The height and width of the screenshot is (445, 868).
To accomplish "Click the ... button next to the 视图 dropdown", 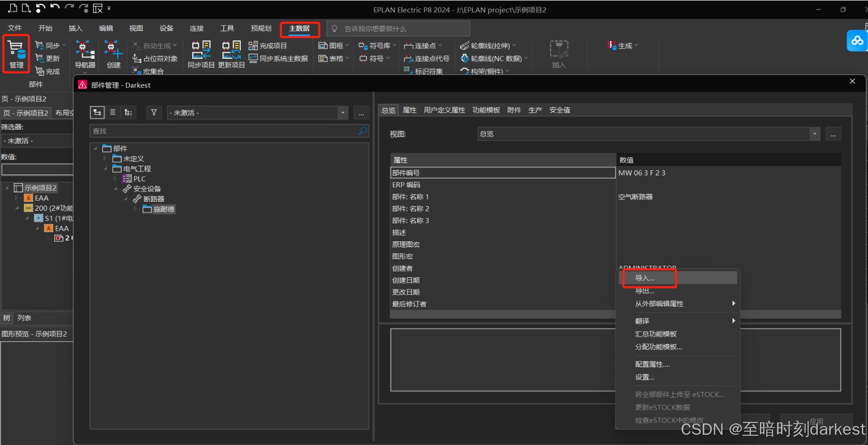I will point(833,135).
